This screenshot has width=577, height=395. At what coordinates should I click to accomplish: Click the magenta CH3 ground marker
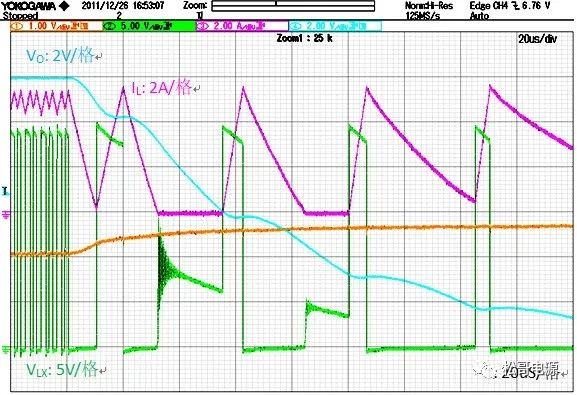[6, 214]
